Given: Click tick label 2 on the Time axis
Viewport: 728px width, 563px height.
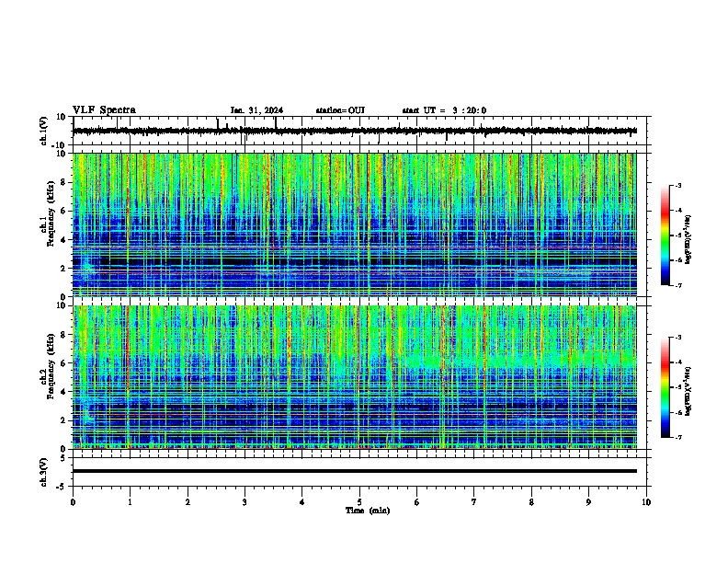Looking at the screenshot, I should tap(188, 502).
